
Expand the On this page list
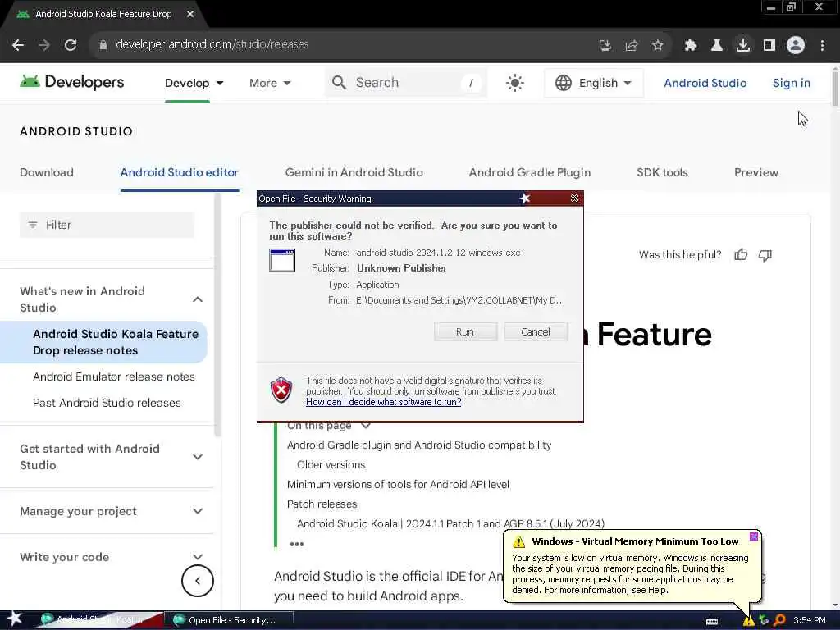pos(366,426)
